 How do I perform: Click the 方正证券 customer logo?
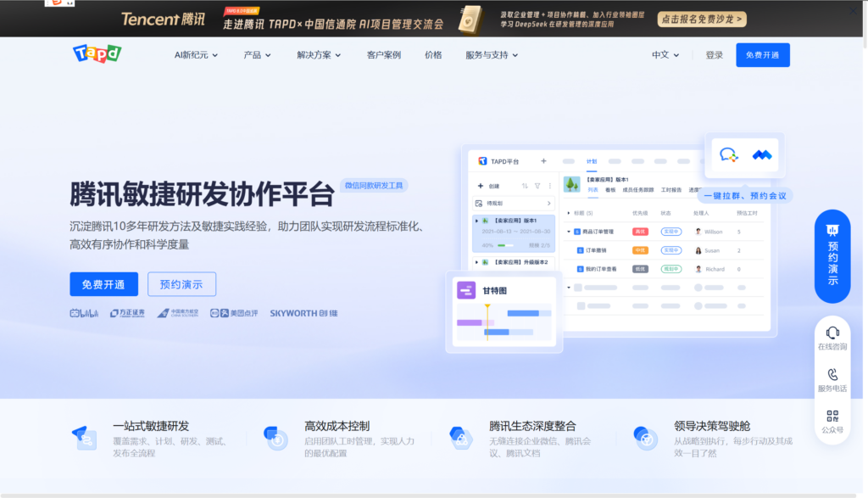127,313
